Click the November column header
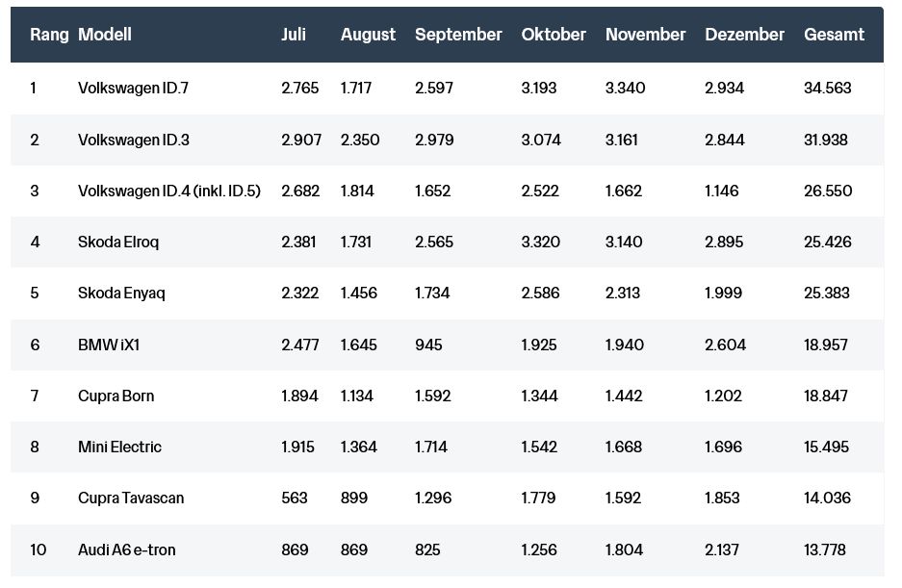 pos(645,35)
